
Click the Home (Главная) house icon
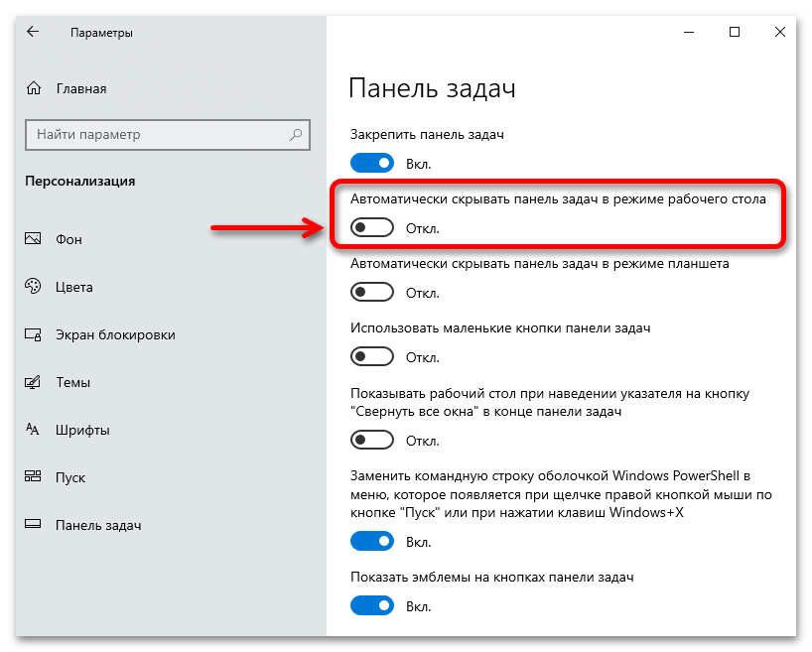[33, 88]
